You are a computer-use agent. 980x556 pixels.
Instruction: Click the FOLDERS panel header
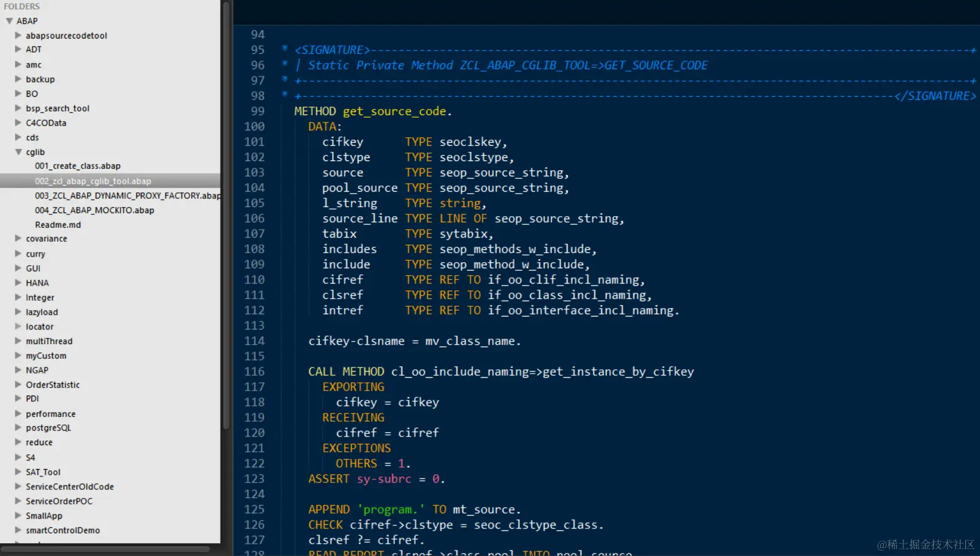(x=22, y=6)
